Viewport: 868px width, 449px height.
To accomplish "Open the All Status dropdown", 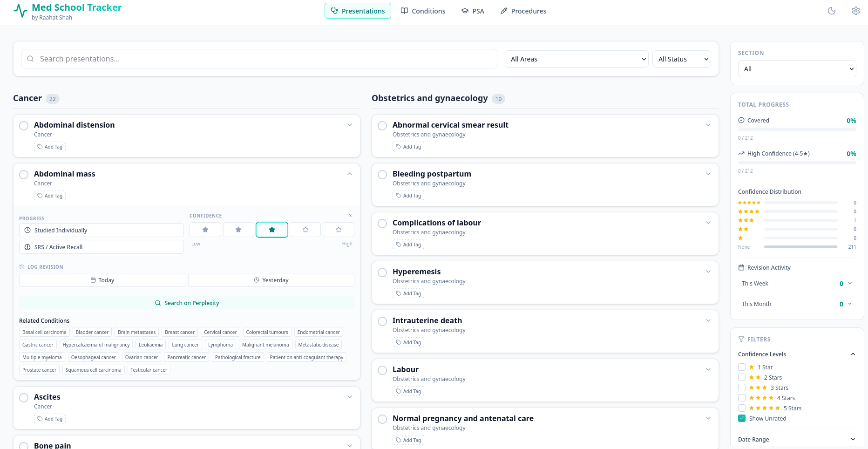I will point(682,59).
